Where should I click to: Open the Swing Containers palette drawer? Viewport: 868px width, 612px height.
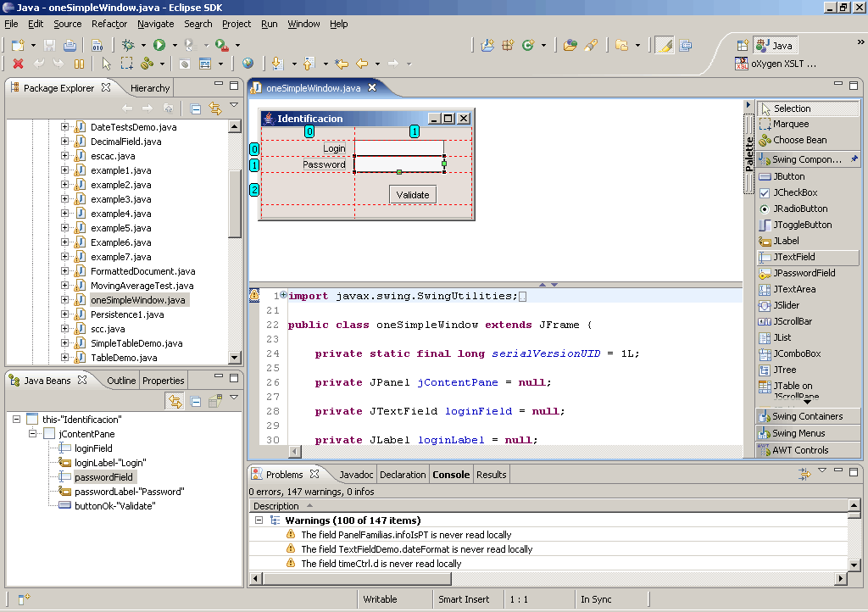[x=807, y=416]
